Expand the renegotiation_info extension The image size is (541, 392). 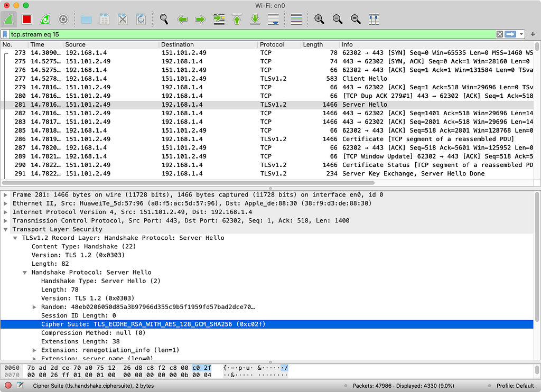pyautogui.click(x=34, y=350)
